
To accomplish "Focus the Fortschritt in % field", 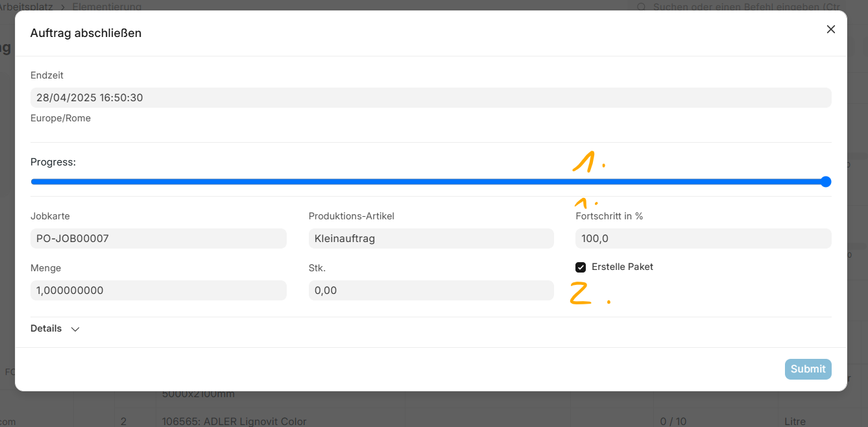I will click(703, 238).
